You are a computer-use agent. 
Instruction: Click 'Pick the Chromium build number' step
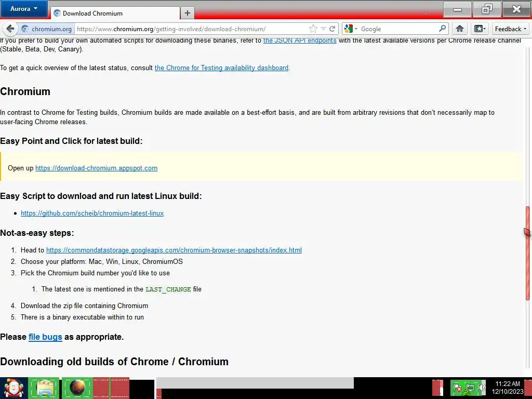tap(96, 273)
